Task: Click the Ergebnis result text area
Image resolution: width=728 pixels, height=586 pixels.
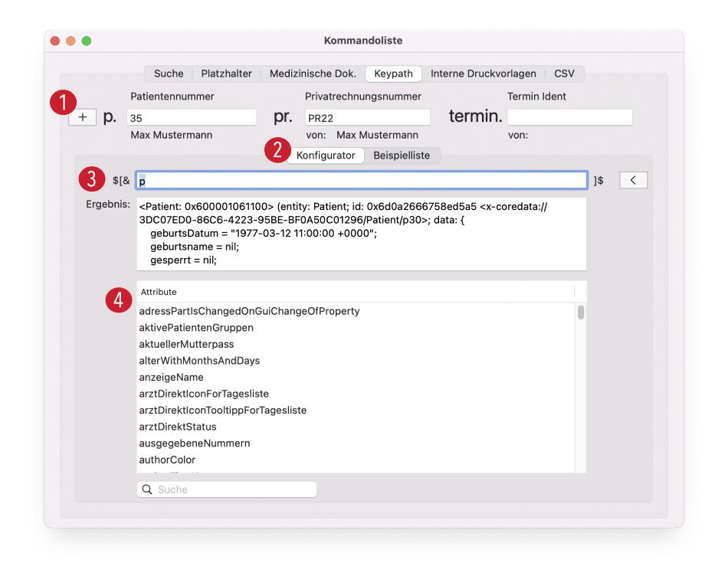Action: [361, 234]
